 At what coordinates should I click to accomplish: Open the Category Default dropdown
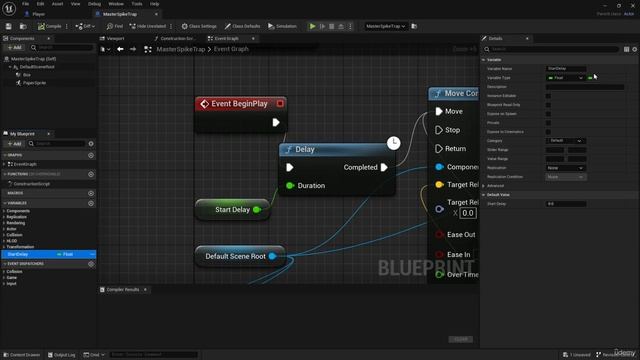coord(565,141)
